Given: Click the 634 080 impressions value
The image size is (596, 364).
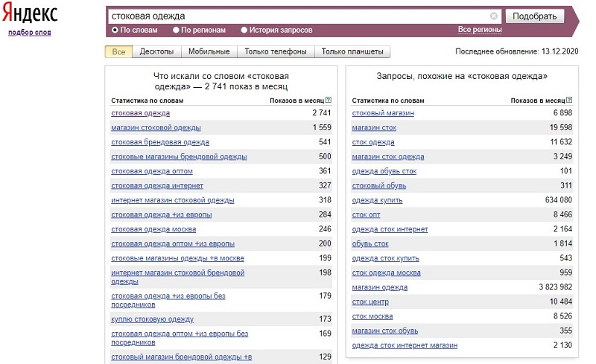Looking at the screenshot, I should pos(558,199).
